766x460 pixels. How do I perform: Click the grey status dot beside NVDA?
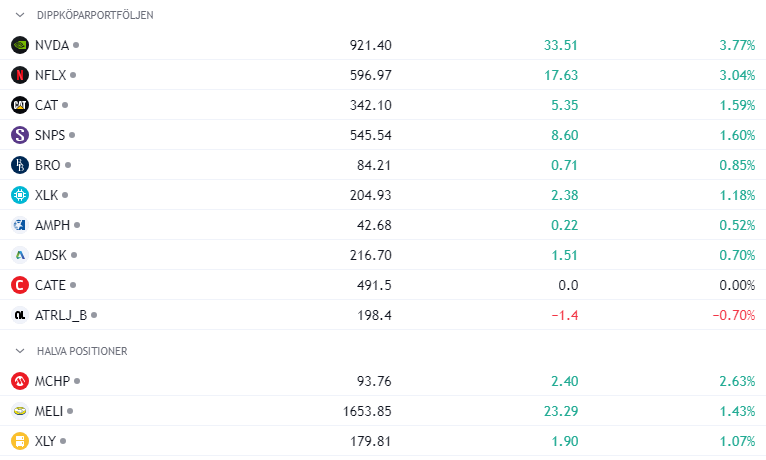[x=76, y=45]
